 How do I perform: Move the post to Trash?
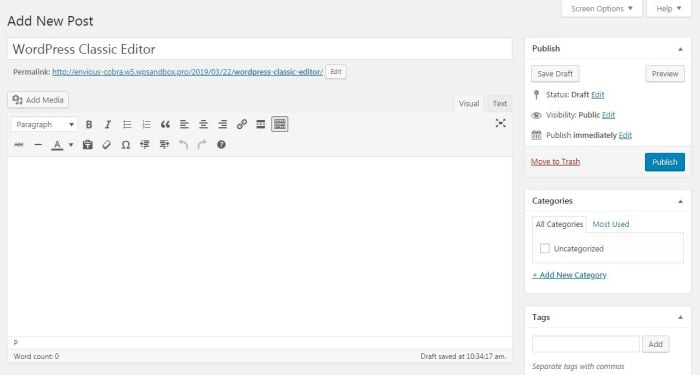(555, 162)
